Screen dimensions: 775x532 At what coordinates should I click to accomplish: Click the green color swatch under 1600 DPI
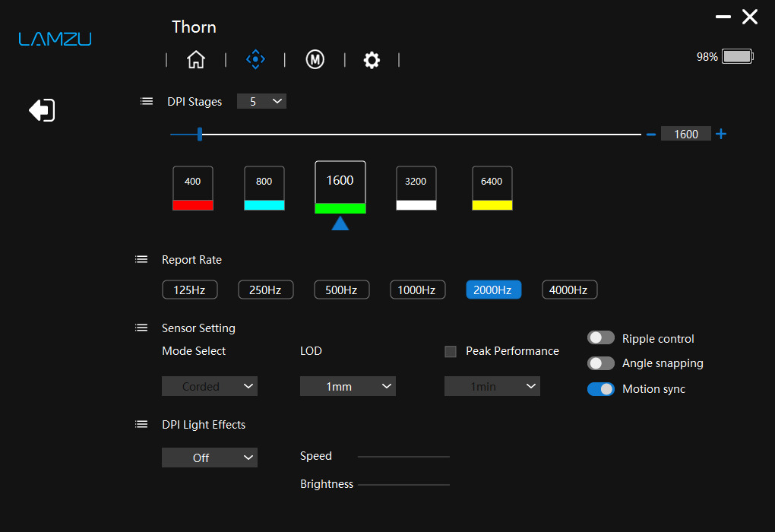pos(340,208)
